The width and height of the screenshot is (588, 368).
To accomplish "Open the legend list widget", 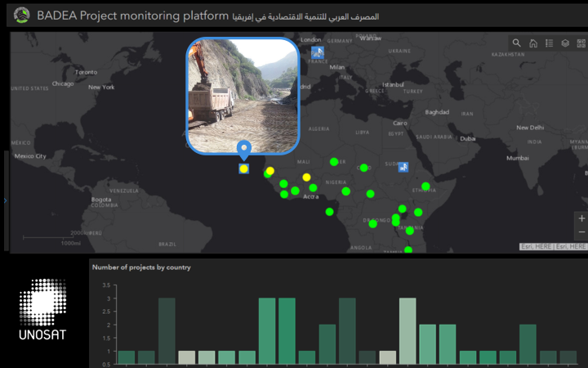I will click(x=549, y=43).
